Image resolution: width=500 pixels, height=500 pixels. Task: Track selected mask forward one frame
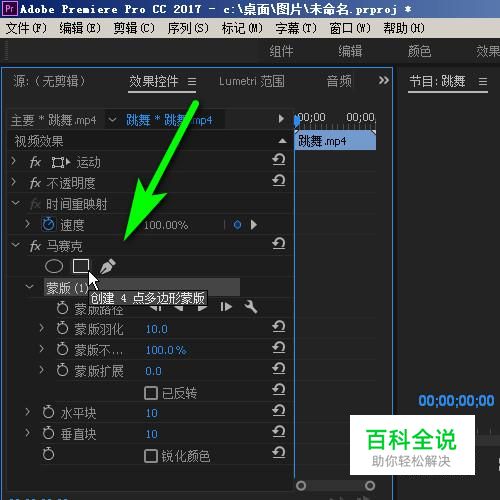(226, 307)
